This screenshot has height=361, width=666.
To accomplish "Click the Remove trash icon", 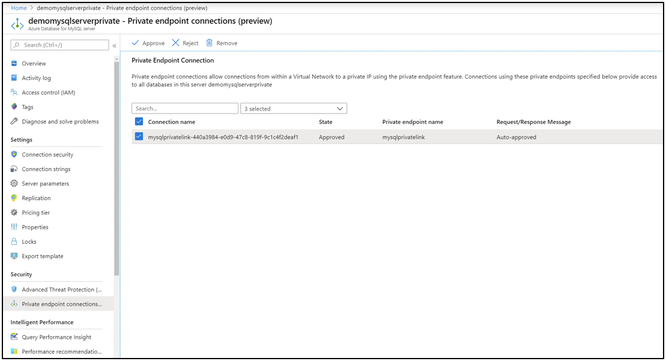I will (209, 43).
